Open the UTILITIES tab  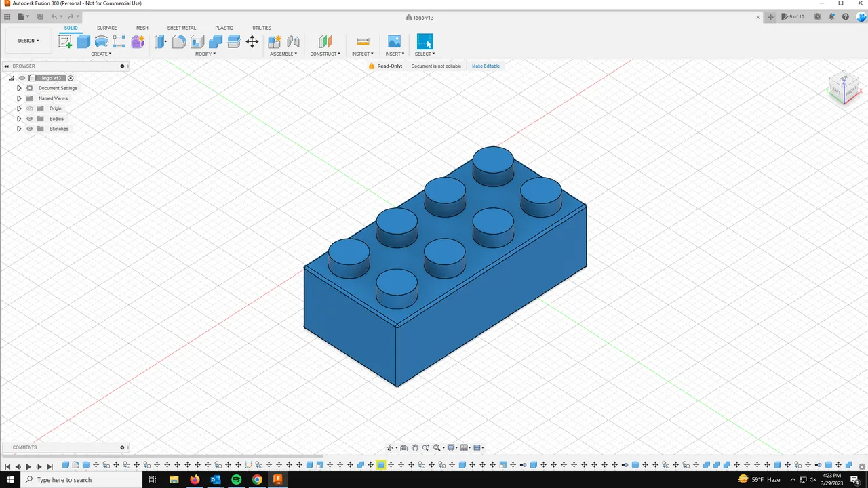pyautogui.click(x=262, y=28)
